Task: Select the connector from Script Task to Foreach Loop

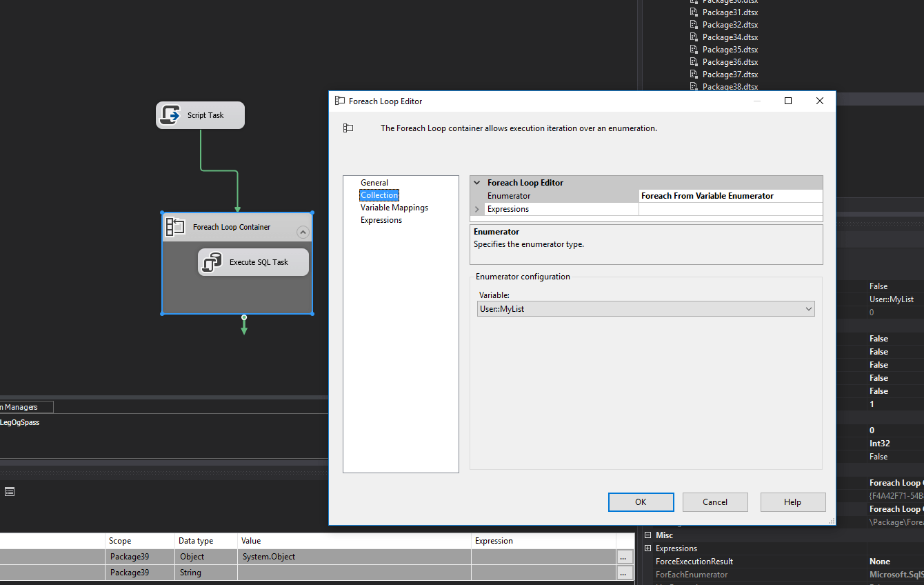Action: click(219, 170)
